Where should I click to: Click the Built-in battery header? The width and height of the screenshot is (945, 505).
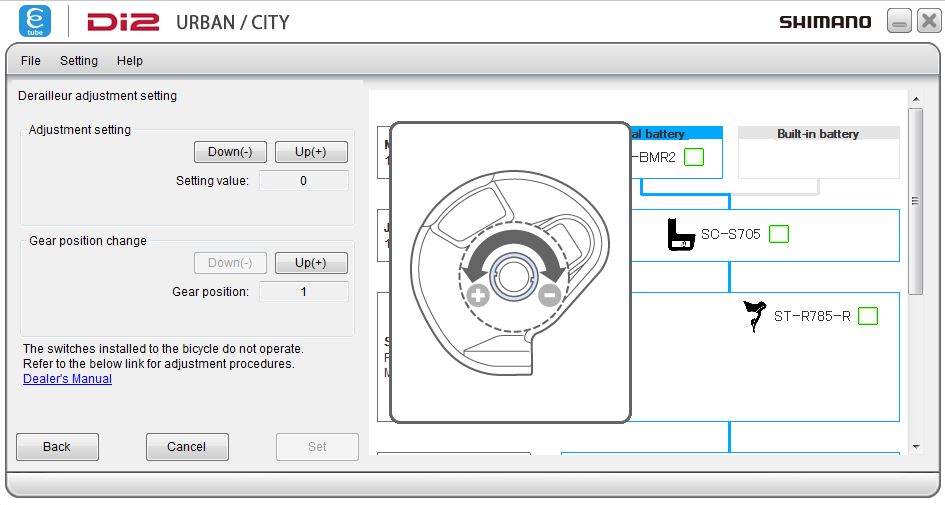point(818,134)
